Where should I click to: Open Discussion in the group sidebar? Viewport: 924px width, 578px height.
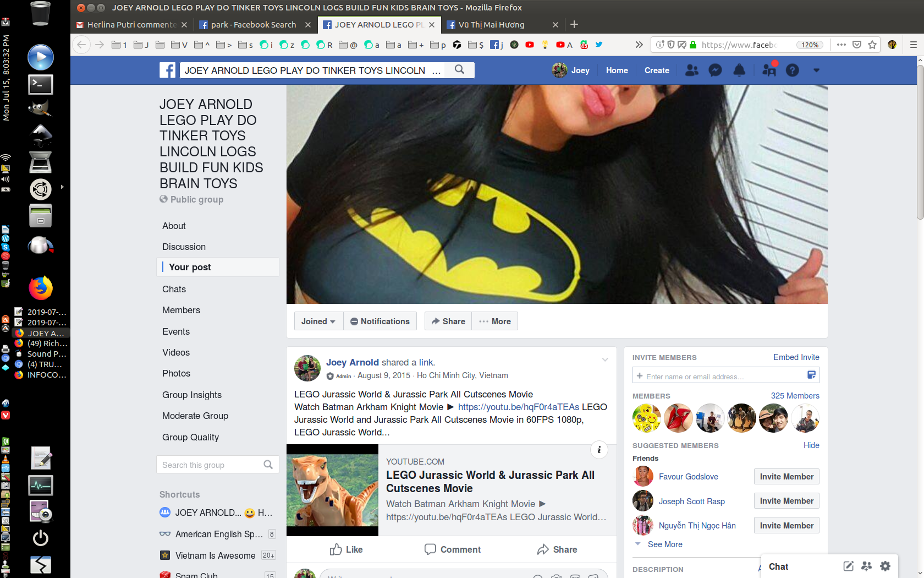point(184,247)
